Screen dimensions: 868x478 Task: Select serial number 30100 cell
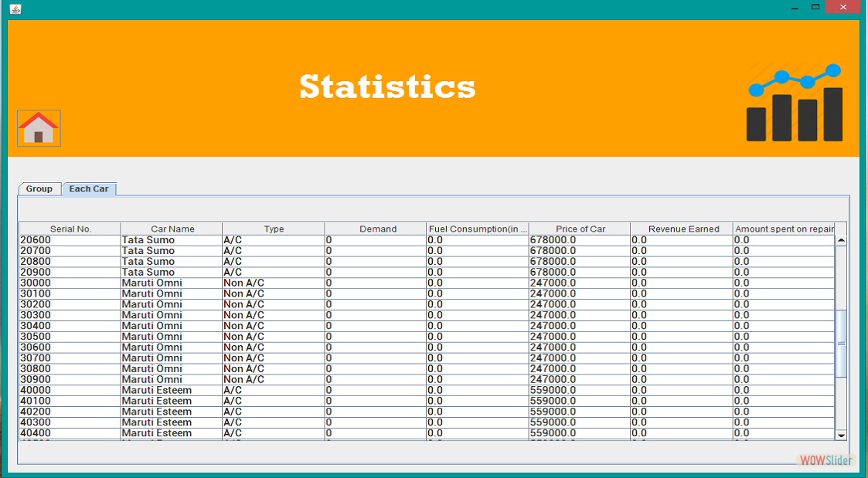click(70, 293)
